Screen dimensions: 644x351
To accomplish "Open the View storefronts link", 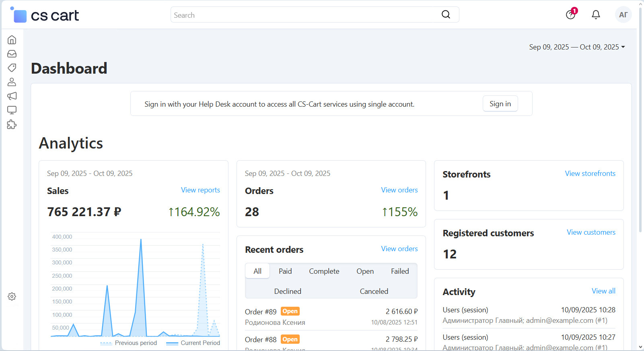I will coord(590,173).
